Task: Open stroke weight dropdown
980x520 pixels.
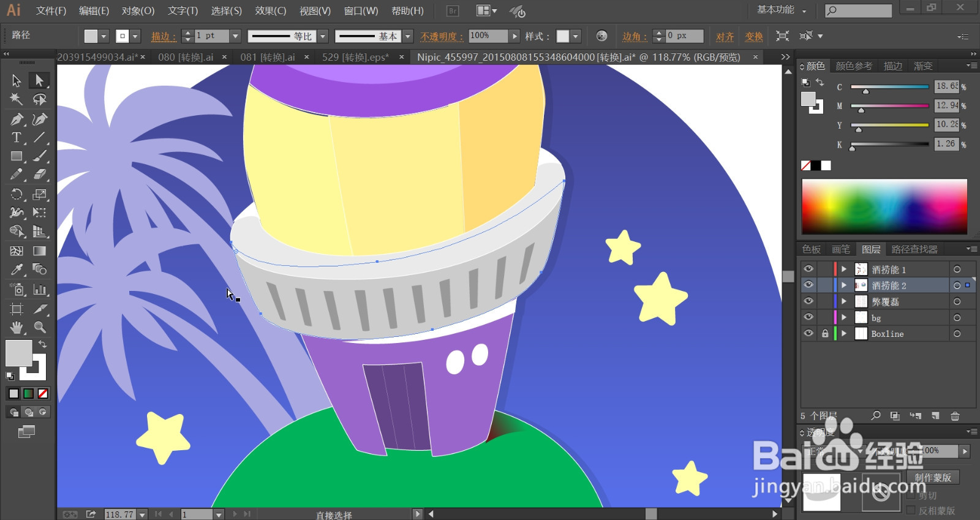Action: pyautogui.click(x=235, y=36)
